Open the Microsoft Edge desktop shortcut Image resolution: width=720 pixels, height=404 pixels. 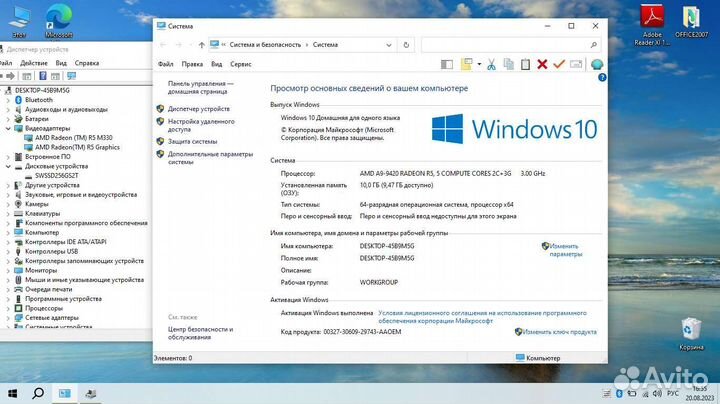59,21
